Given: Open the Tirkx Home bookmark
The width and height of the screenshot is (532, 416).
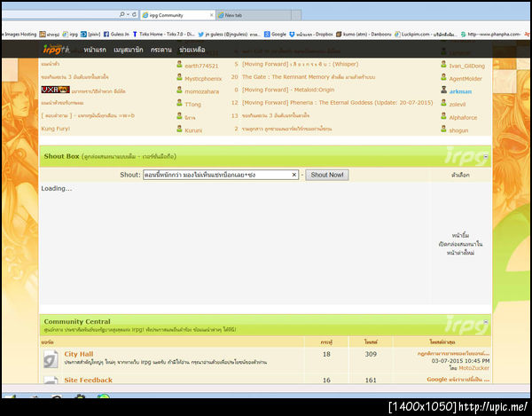Looking at the screenshot, I should click(163, 35).
